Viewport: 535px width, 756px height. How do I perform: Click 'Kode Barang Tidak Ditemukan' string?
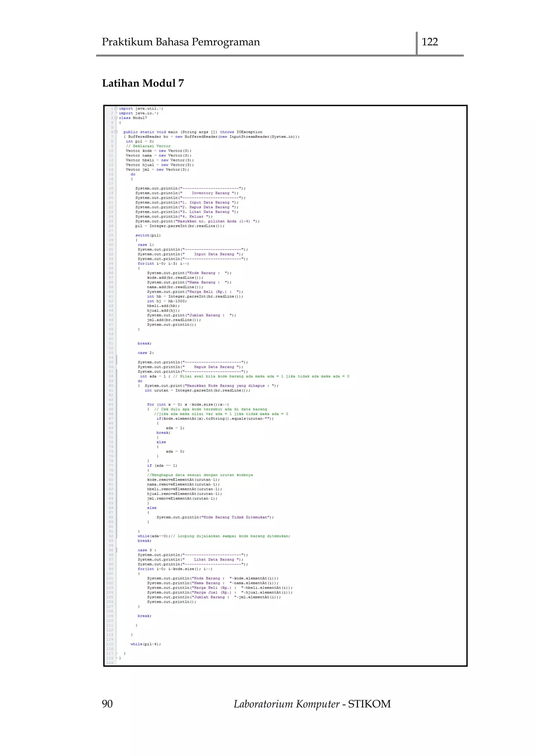pos(235,517)
